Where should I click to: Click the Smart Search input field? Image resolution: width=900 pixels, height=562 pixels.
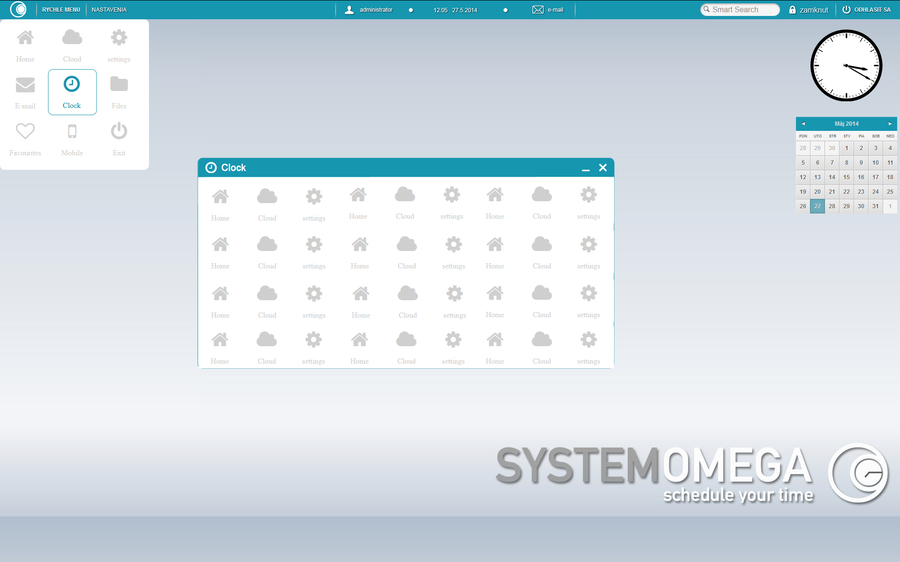click(742, 9)
